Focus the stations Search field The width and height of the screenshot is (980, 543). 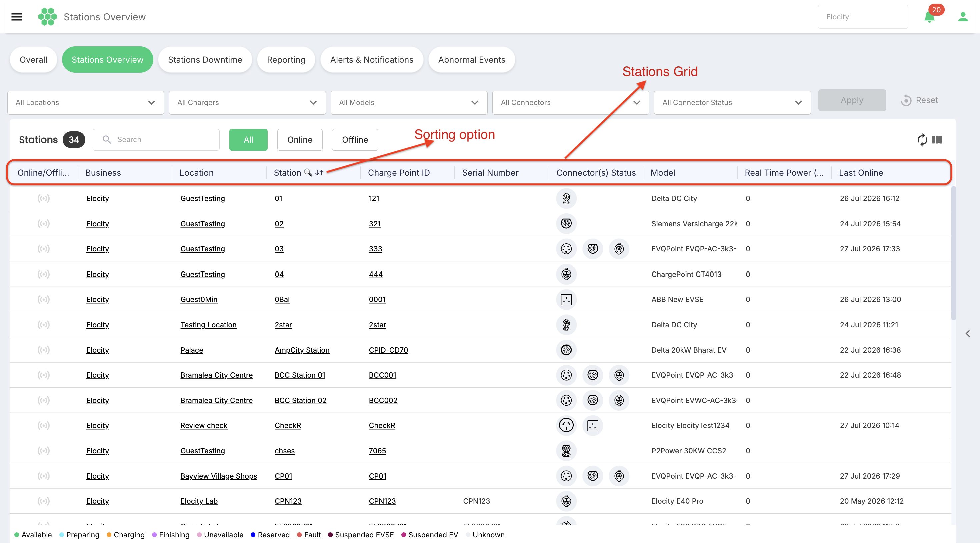coord(156,140)
